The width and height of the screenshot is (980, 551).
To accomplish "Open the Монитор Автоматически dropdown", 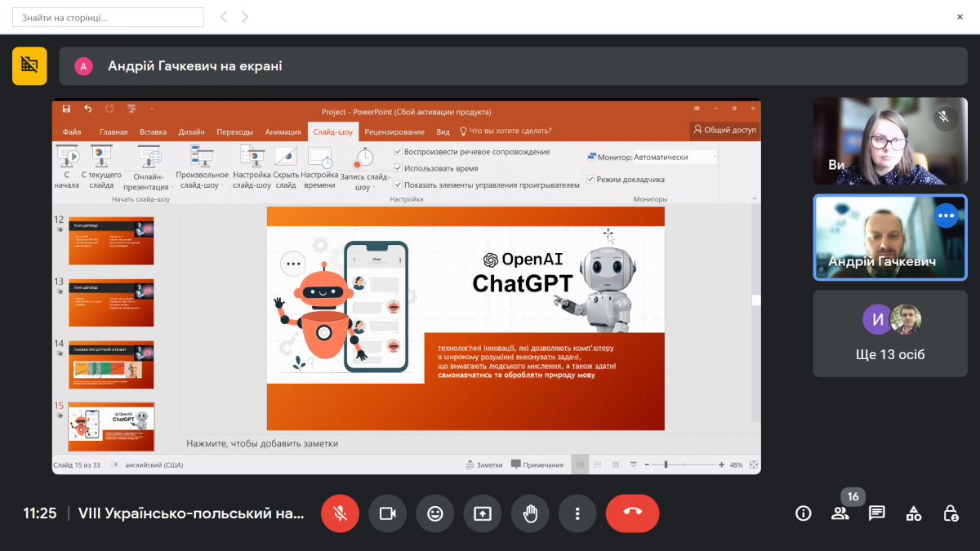I will click(675, 157).
